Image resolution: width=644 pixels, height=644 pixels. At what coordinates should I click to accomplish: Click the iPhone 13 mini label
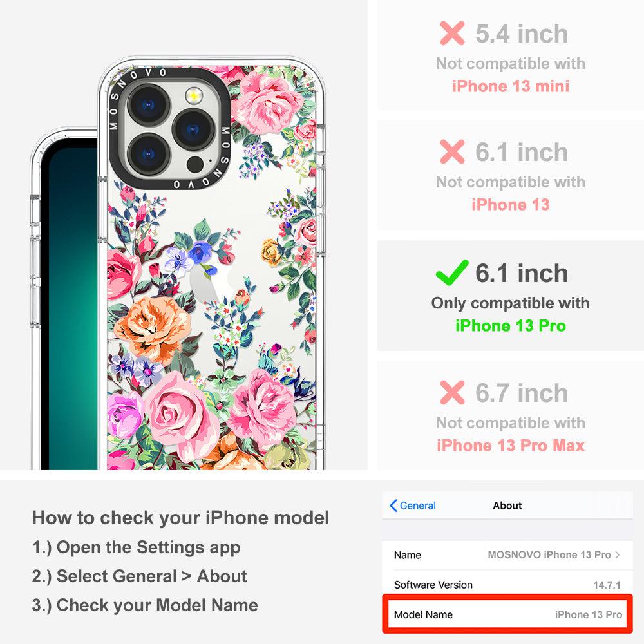pos(511,86)
